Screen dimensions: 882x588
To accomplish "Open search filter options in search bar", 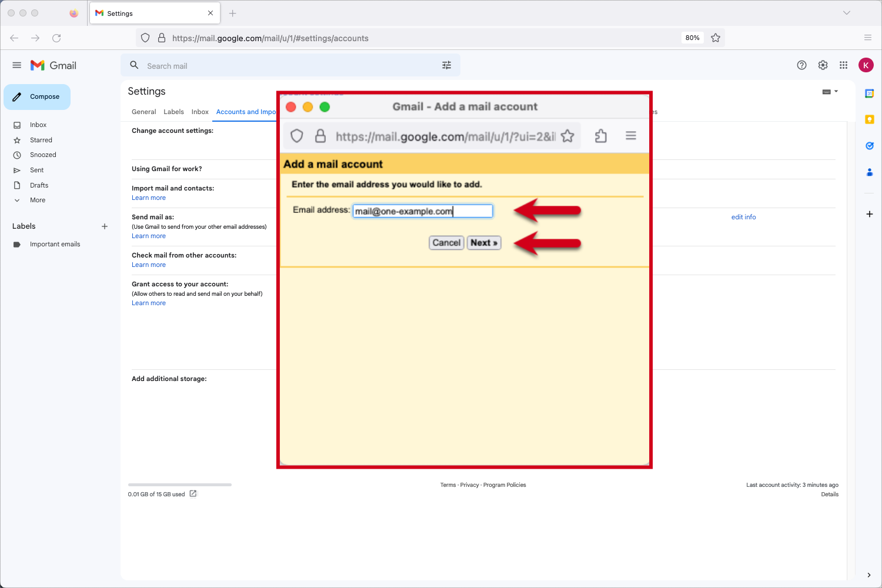I will 447,65.
